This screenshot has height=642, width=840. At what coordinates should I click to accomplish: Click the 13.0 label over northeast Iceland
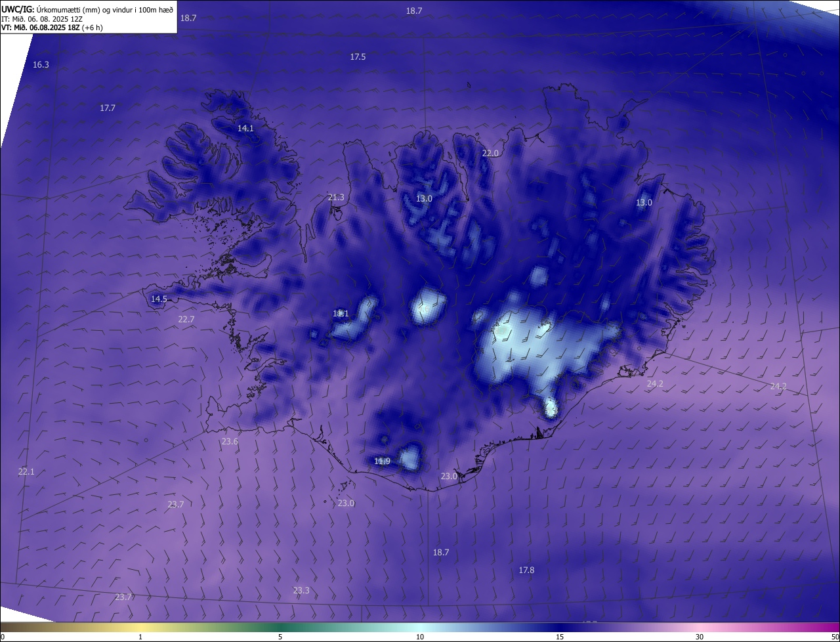coord(644,202)
